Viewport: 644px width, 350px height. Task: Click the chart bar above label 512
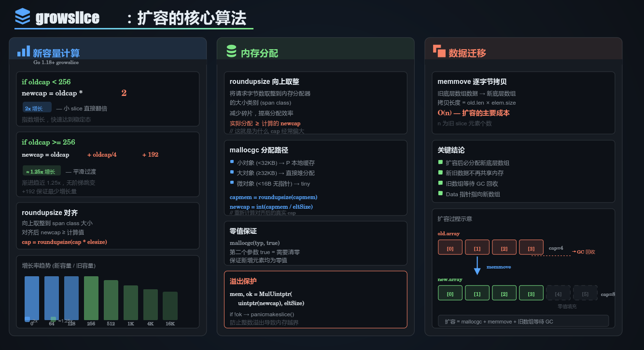111,300
